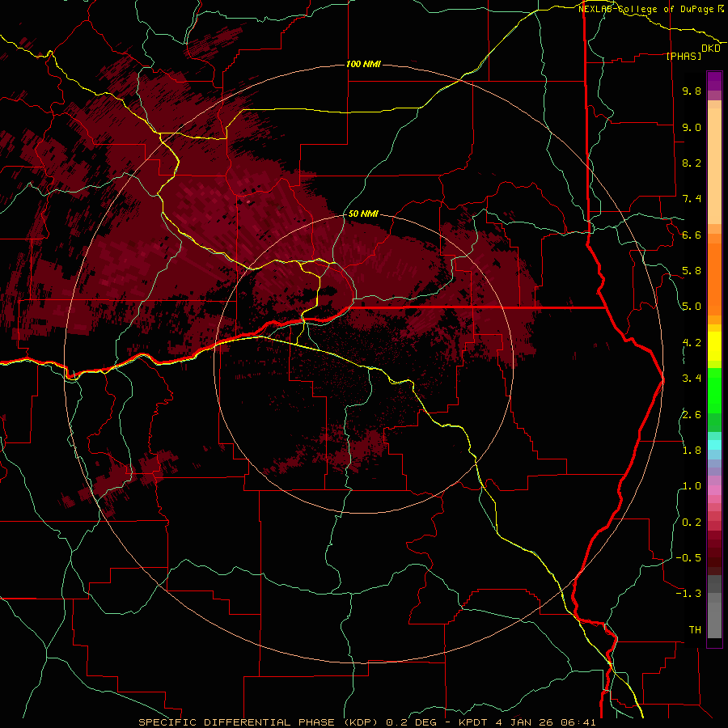Select the 0.2 scale value

tap(692, 523)
